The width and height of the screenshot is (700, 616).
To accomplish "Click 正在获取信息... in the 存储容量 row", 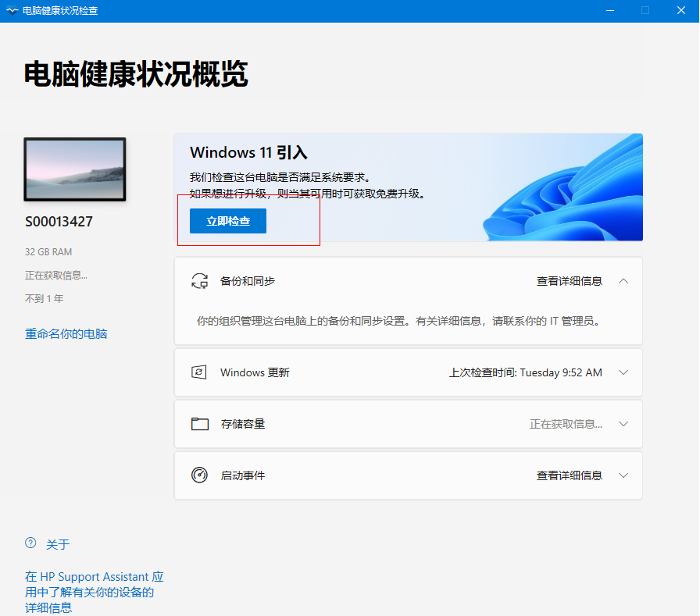I will 566,424.
